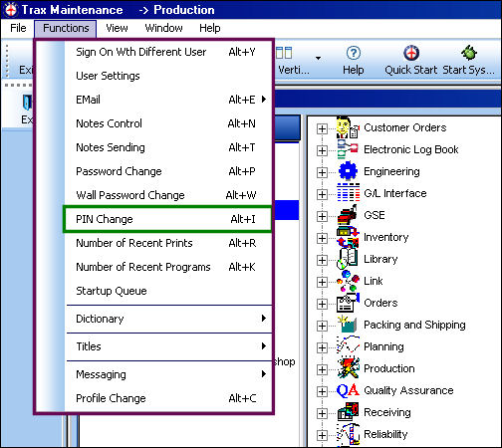Click the Verti... tile windows icon
Viewport: 502px width, 448px height.
tap(284, 53)
